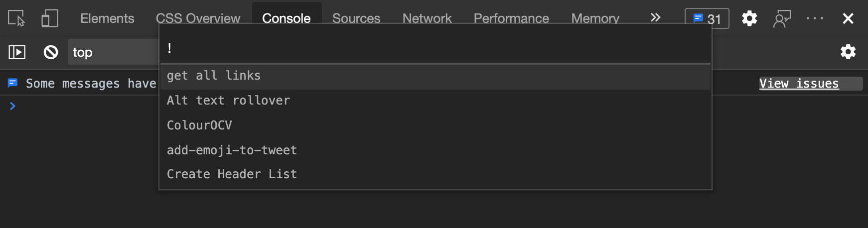Expand more tabs double chevron
This screenshot has width=868, height=228.
pyautogui.click(x=656, y=17)
